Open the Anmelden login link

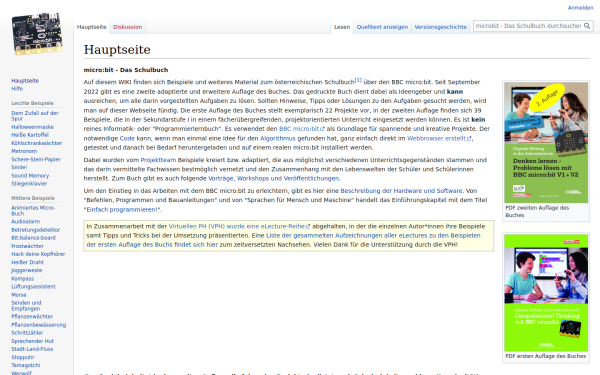[x=580, y=8]
